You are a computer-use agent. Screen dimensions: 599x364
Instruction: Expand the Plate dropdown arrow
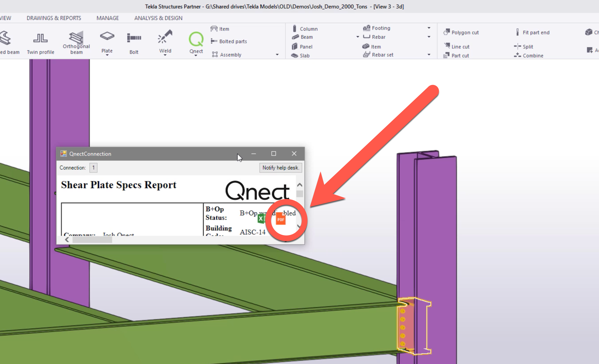pos(107,55)
